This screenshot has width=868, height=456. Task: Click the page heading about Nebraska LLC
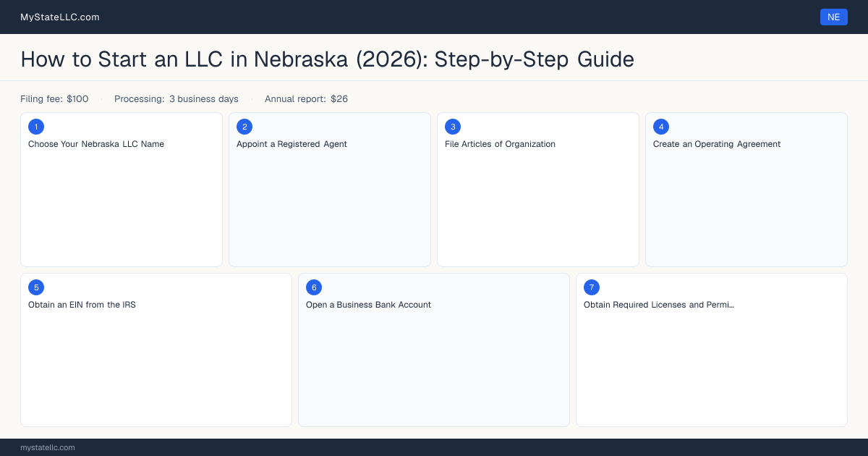(327, 59)
